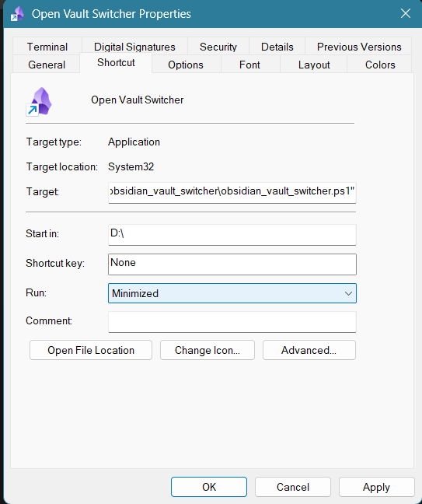Switch to the Terminal tab
This screenshot has height=504, width=422.
47,47
